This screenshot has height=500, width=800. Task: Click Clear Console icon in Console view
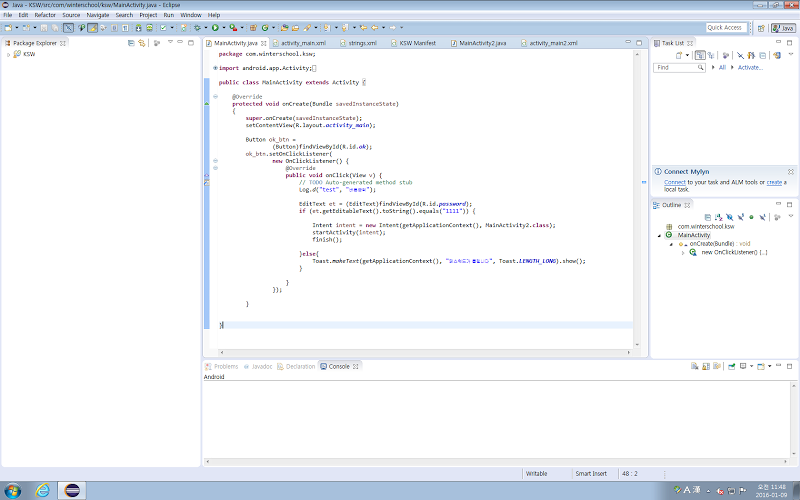694,366
